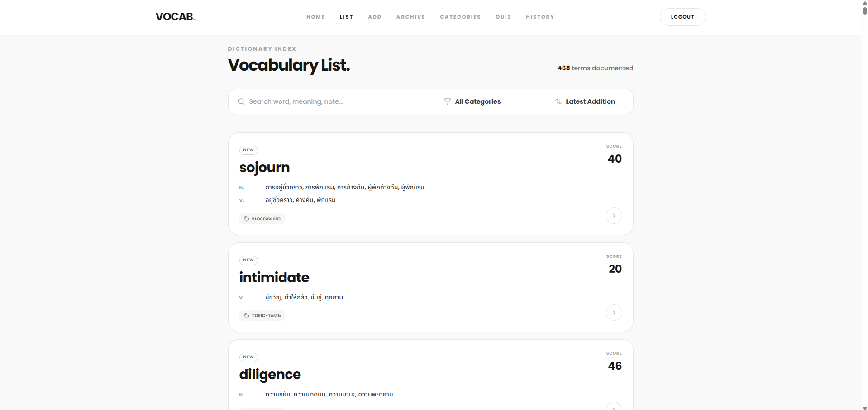This screenshot has width=868, height=410.
Task: Click the travel category tag on sojourn
Action: (262, 219)
